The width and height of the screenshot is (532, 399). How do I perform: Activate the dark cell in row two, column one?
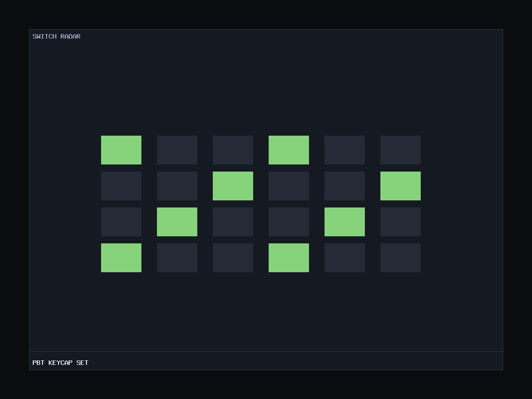pos(121,186)
